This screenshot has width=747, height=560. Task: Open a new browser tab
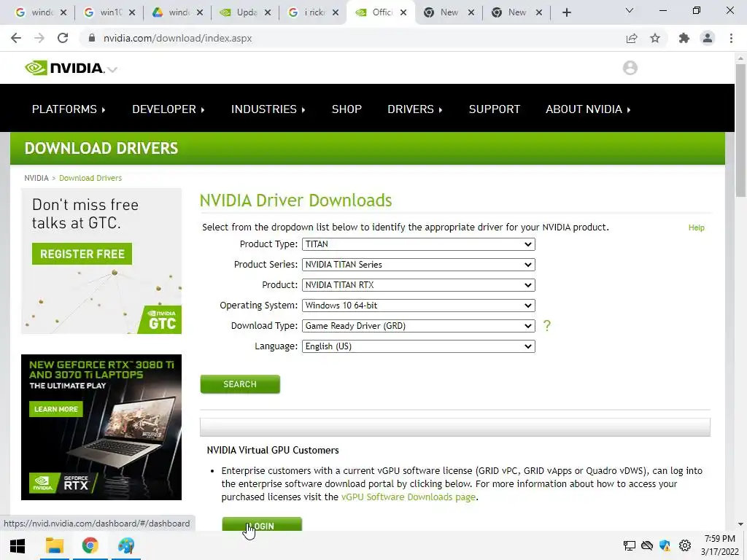point(566,12)
